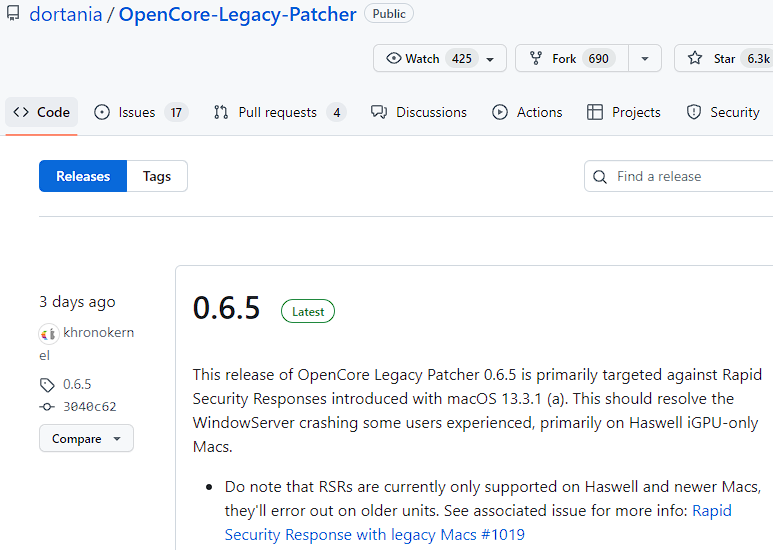Go to the Discussions tab
Image resolution: width=773 pixels, height=550 pixels.
(419, 112)
